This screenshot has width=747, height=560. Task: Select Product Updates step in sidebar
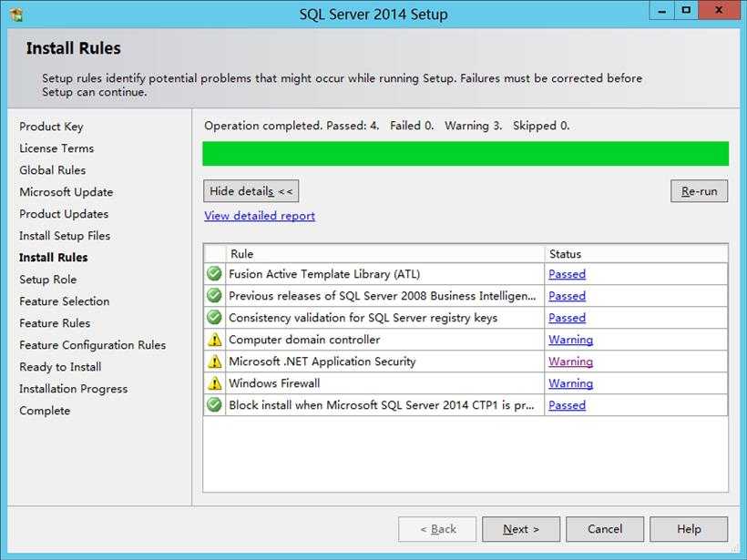coord(64,214)
